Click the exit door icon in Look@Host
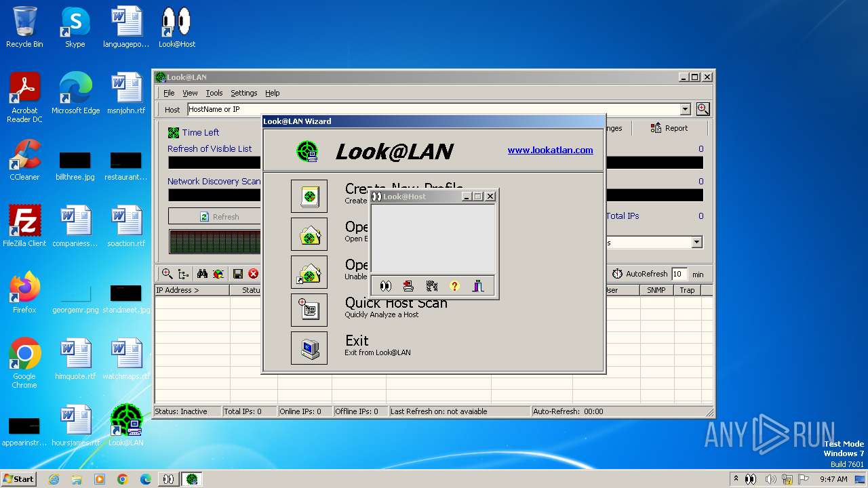 click(x=478, y=286)
